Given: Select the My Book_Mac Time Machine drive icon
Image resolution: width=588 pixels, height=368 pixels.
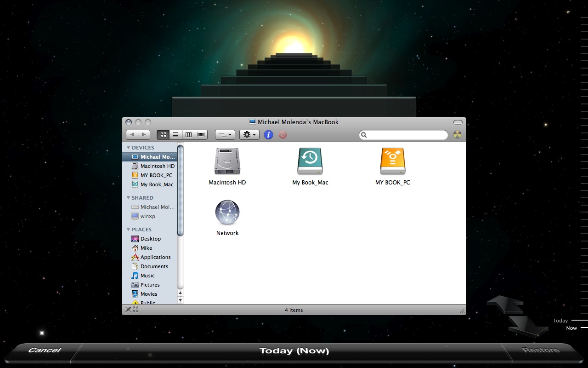Looking at the screenshot, I should [310, 161].
